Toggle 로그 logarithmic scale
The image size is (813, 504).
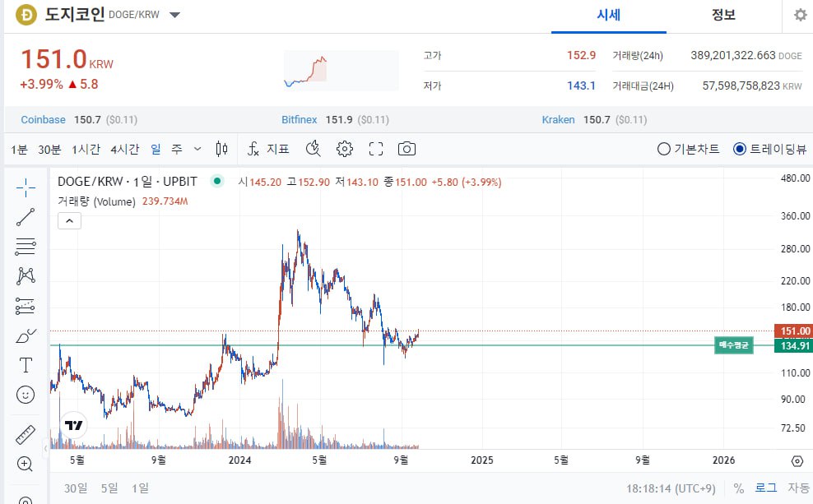[x=766, y=488]
